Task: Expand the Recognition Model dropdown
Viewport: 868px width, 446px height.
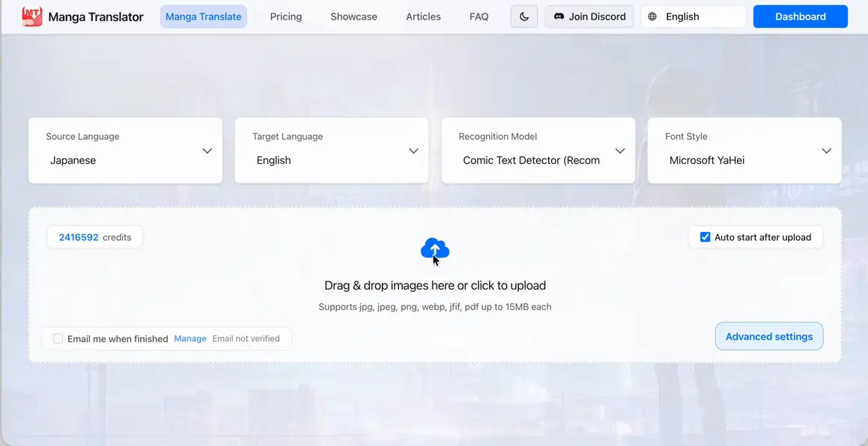Action: point(538,150)
